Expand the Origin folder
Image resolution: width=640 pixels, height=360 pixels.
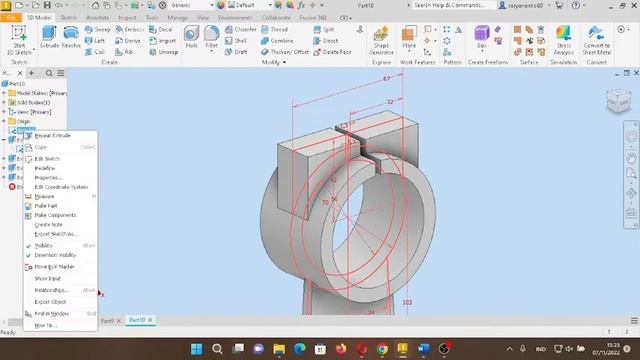click(x=4, y=121)
